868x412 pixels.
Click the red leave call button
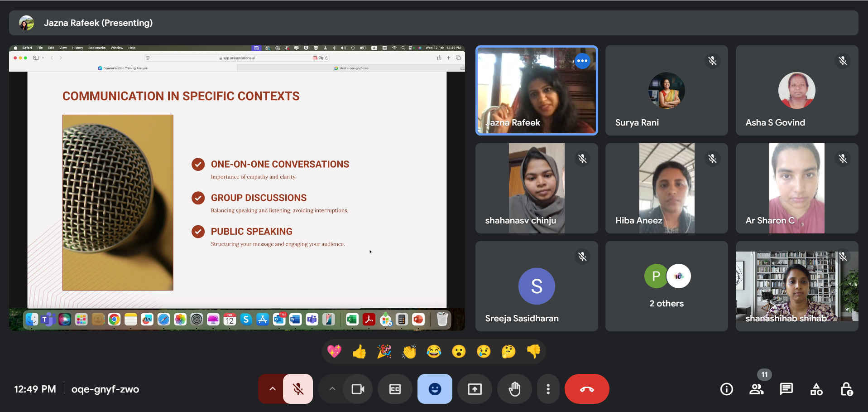tap(586, 389)
